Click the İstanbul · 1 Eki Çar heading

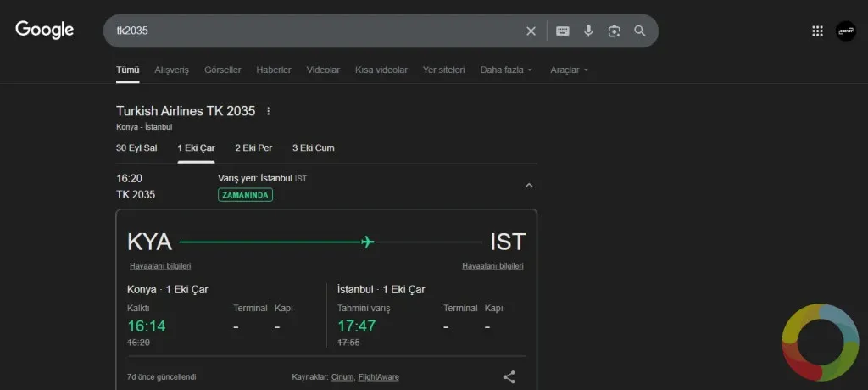(x=381, y=290)
